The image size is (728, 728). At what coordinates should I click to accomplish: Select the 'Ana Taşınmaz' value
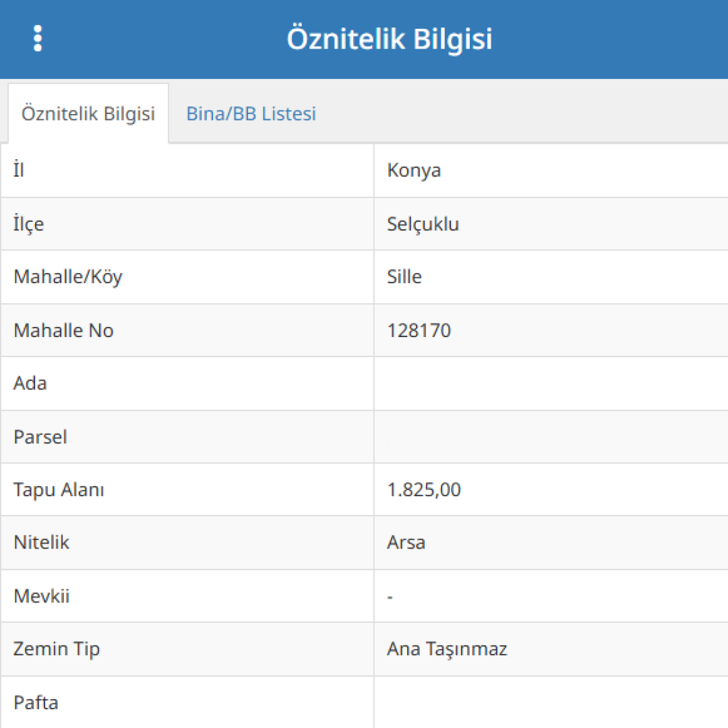pyautogui.click(x=447, y=649)
